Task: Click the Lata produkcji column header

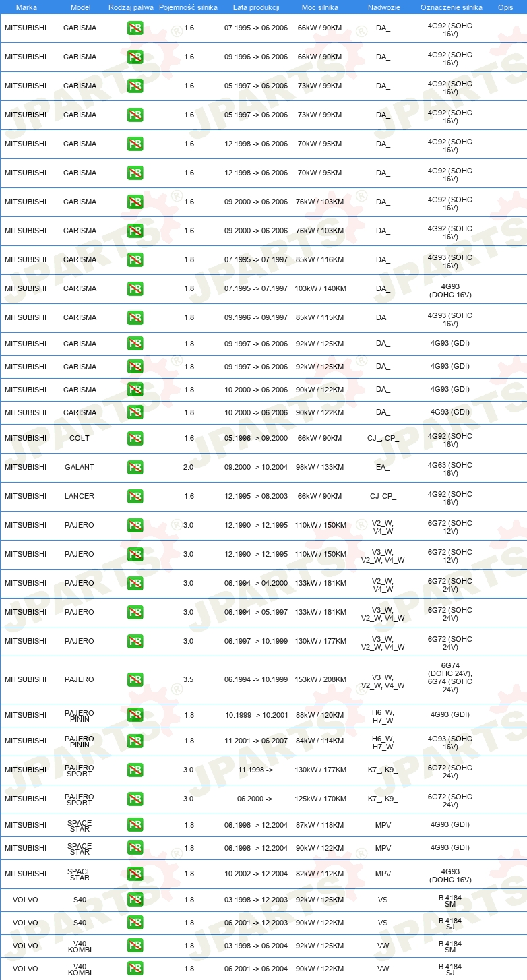Action: coord(256,7)
